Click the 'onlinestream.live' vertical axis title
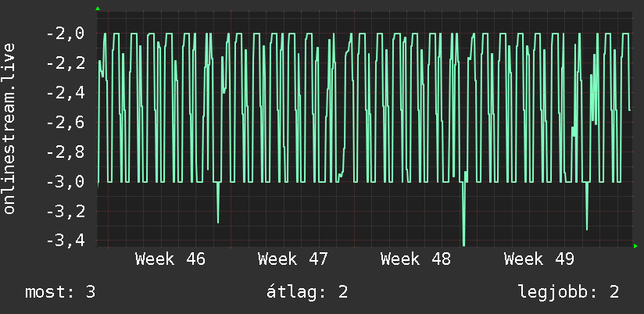Image resolution: width=644 pixels, height=314 pixels. [x=9, y=128]
